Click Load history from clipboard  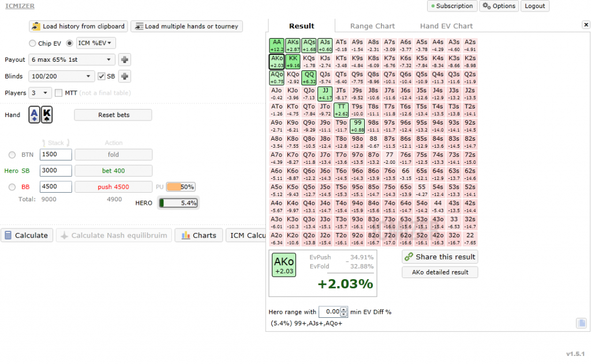coord(78,27)
